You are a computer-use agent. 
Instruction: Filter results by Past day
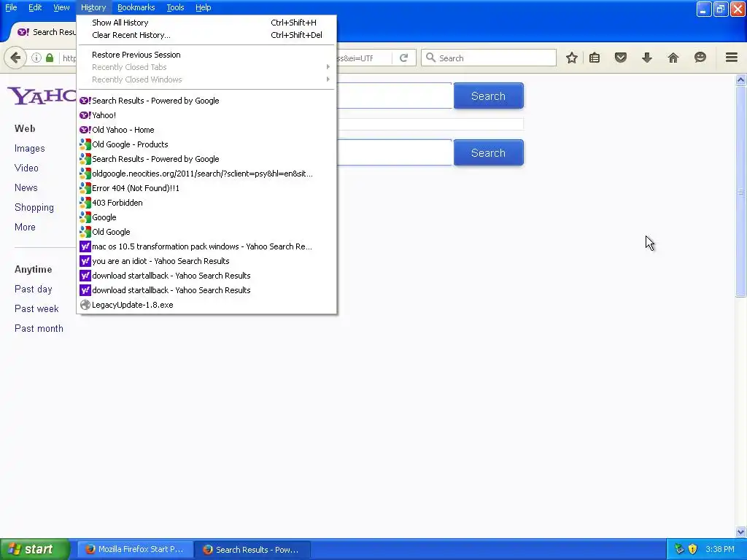[33, 289]
